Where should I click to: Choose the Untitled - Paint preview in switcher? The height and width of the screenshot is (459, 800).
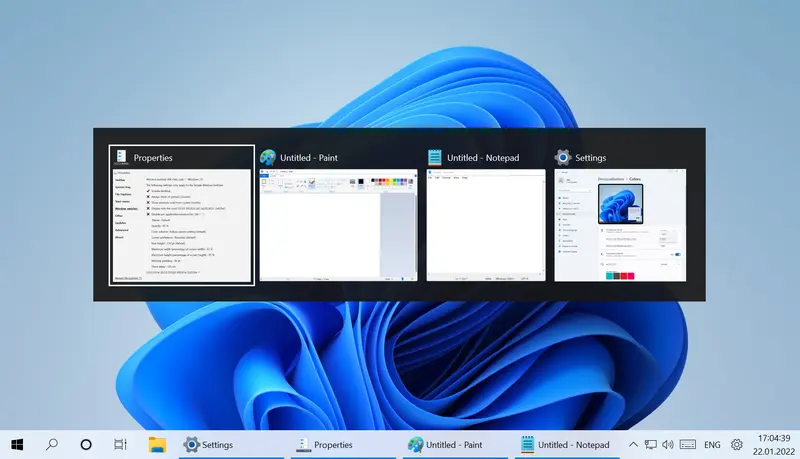337,225
